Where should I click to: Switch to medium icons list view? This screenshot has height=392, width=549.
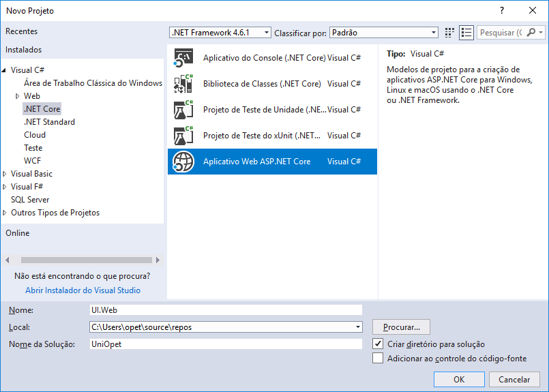(466, 33)
